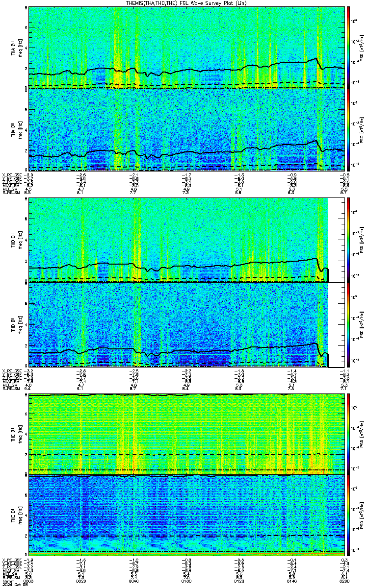Click PSD units label beside THE B-perpendicular color bar

click(362, 434)
